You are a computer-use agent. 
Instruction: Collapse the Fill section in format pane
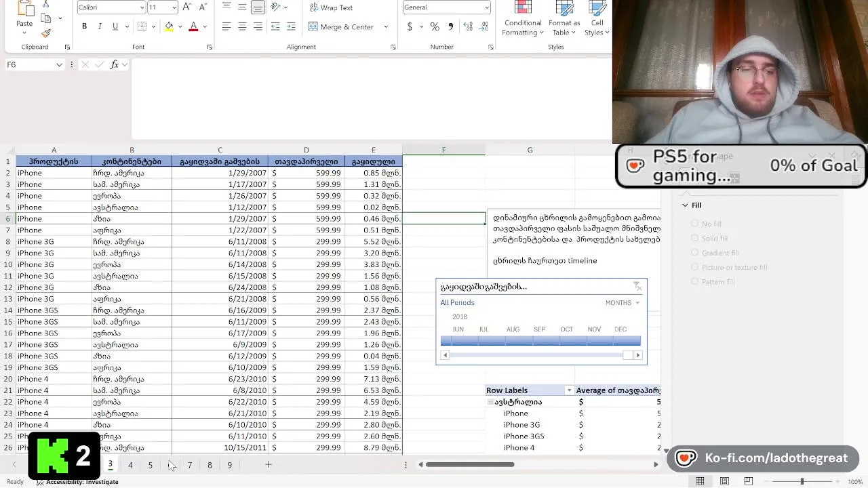(x=685, y=205)
